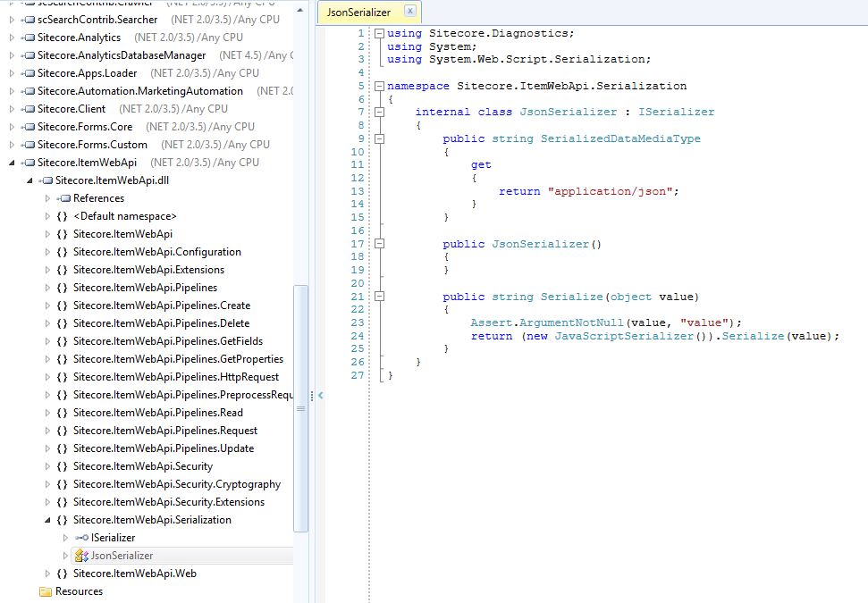868x603 pixels.
Task: Select the Sitecore.ItemWebApi.Pipelines.Request namespace
Action: tap(165, 431)
